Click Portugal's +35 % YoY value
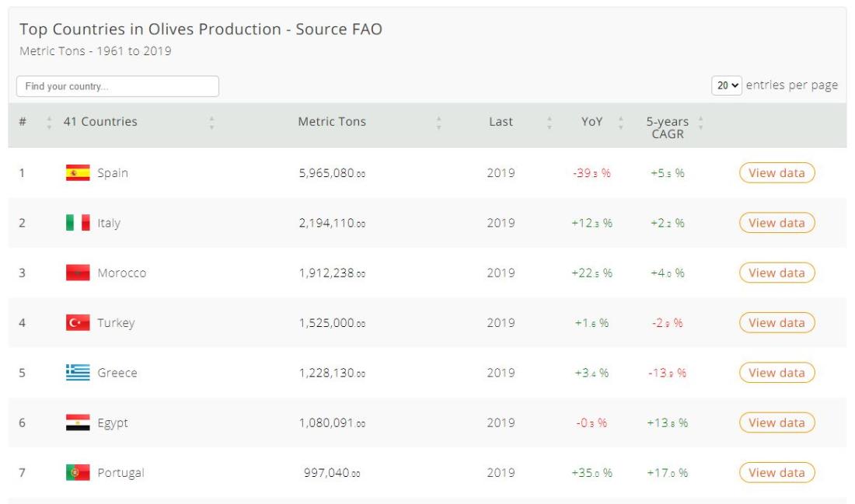This screenshot has height=504, width=855. coord(592,473)
